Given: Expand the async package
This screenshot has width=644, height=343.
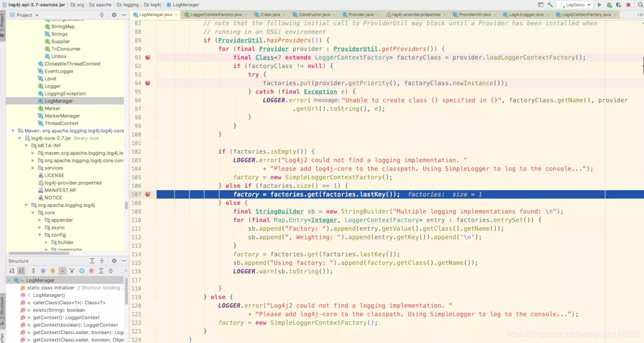Looking at the screenshot, I should [x=40, y=228].
